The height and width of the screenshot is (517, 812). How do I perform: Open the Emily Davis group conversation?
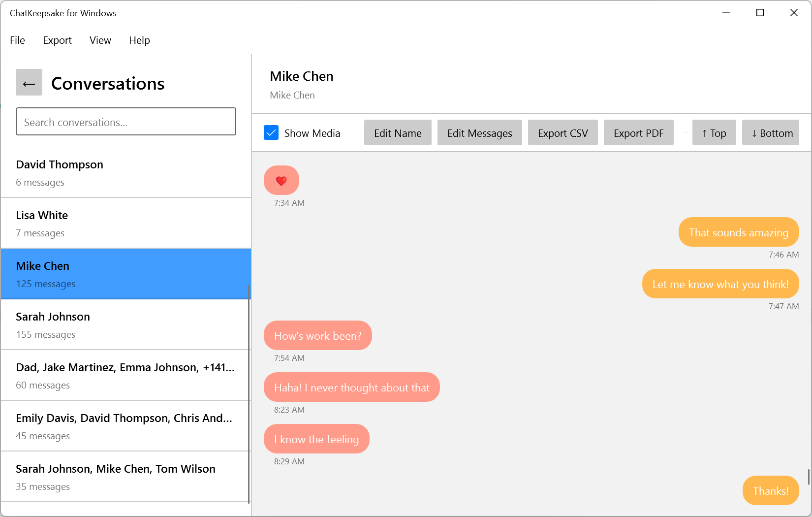126,426
